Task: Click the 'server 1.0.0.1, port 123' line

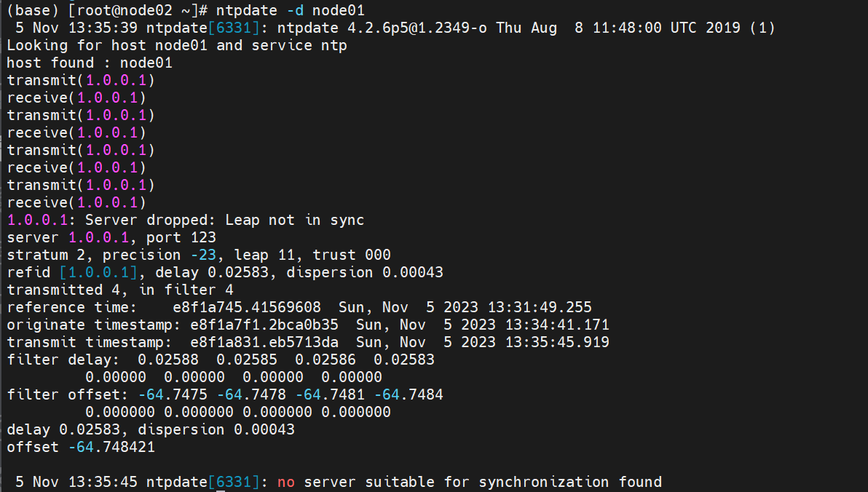Action: pyautogui.click(x=111, y=237)
